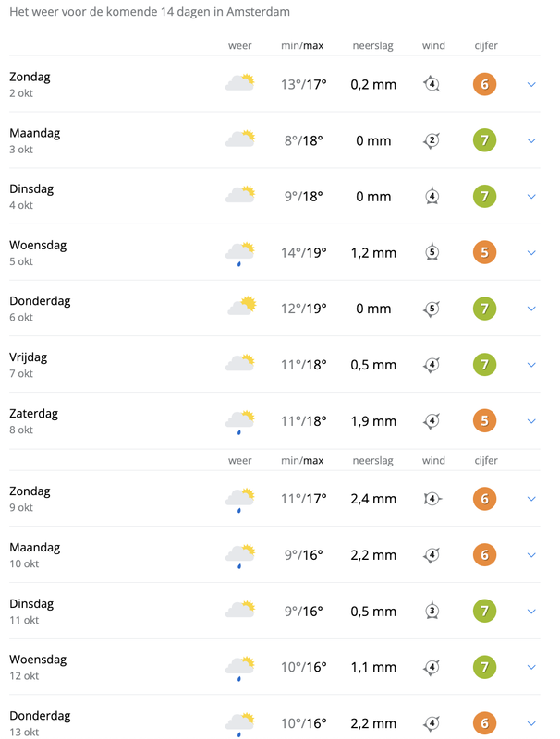Viewport: 560px width, 739px height.
Task: Expand details for Zondag 2 okt
Action: click(x=531, y=85)
